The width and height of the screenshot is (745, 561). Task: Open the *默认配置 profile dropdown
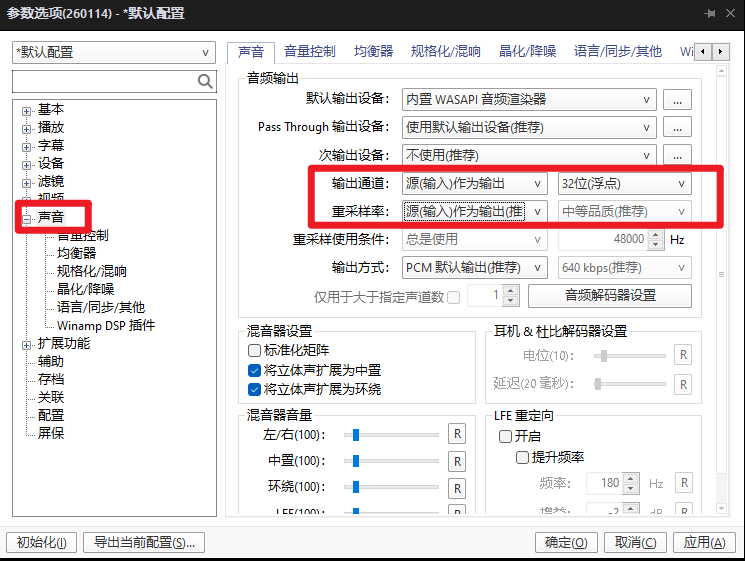[x=114, y=52]
